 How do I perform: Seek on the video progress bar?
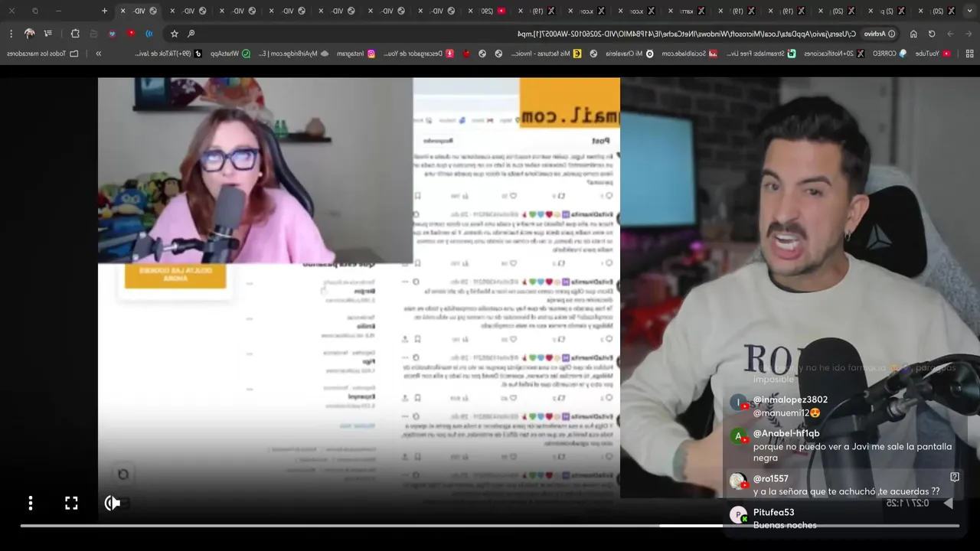click(x=490, y=526)
